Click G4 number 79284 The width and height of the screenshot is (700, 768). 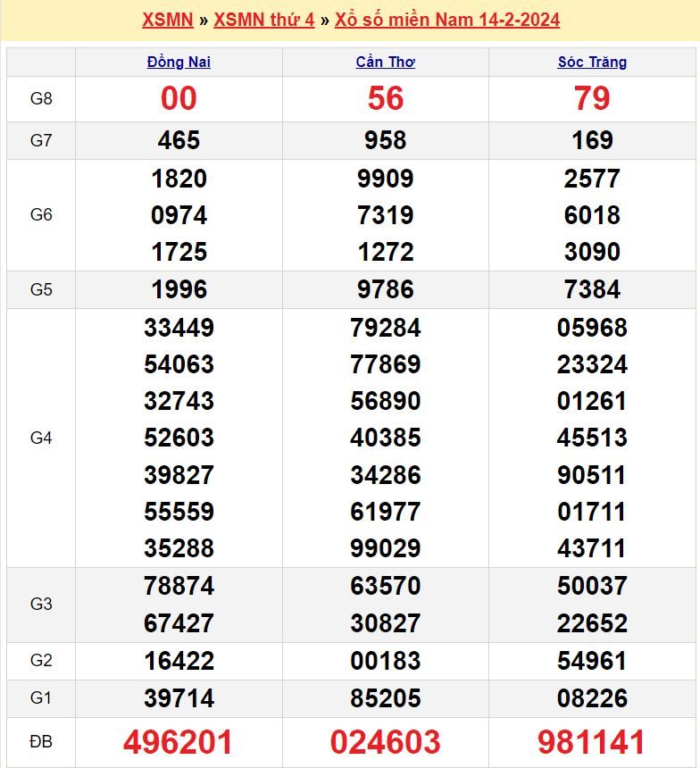[386, 327]
